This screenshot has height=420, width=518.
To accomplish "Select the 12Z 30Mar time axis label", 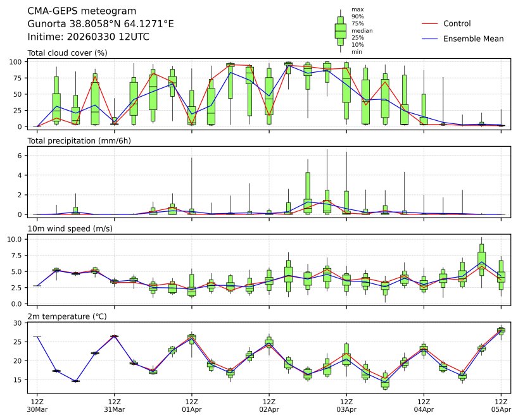I will click(37, 405).
